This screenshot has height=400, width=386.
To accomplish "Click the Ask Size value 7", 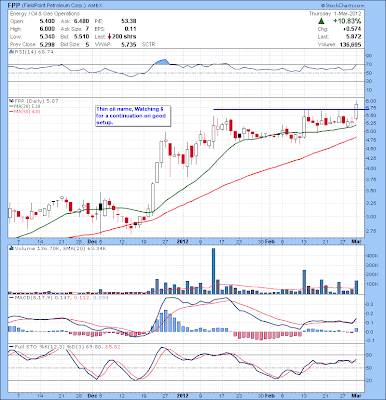I will [87, 29].
